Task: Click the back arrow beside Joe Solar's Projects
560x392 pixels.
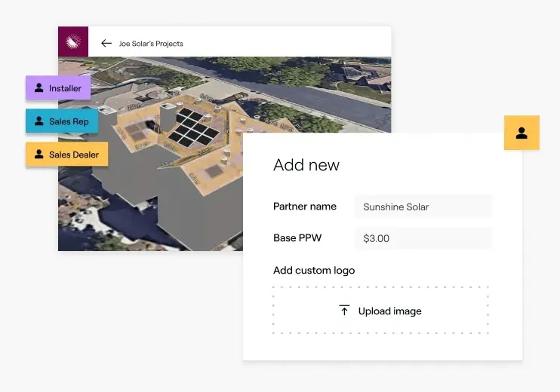Action: tap(106, 44)
